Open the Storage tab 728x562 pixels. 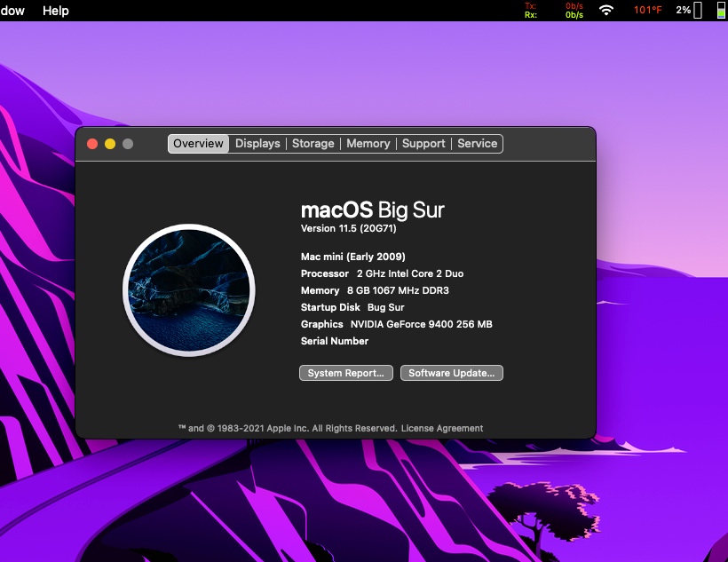(313, 144)
